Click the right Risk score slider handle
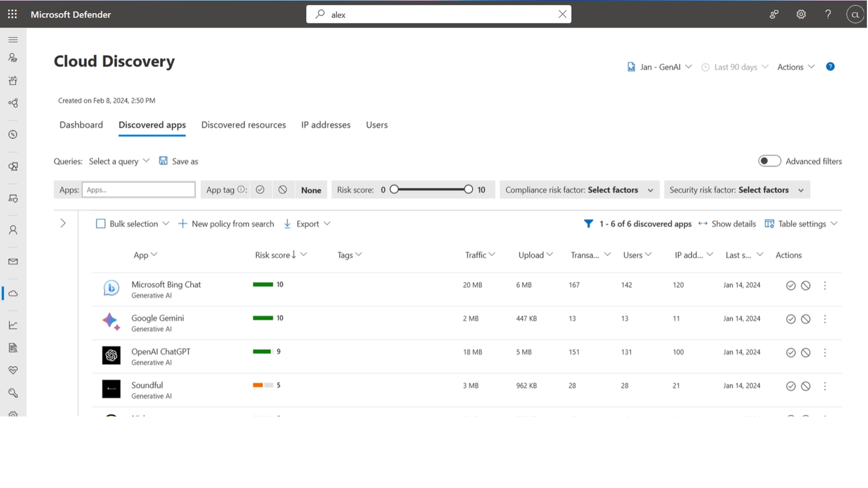This screenshot has width=868, height=488. click(x=468, y=189)
